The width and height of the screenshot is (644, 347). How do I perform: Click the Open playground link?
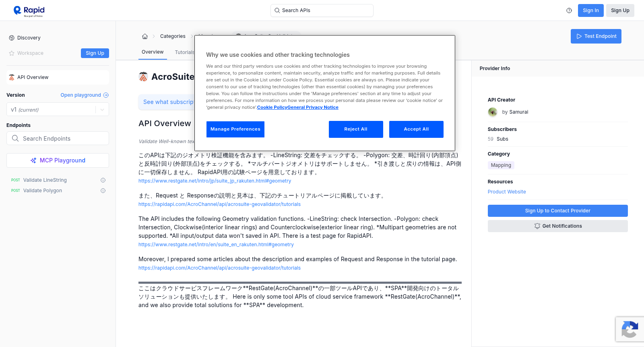click(80, 95)
